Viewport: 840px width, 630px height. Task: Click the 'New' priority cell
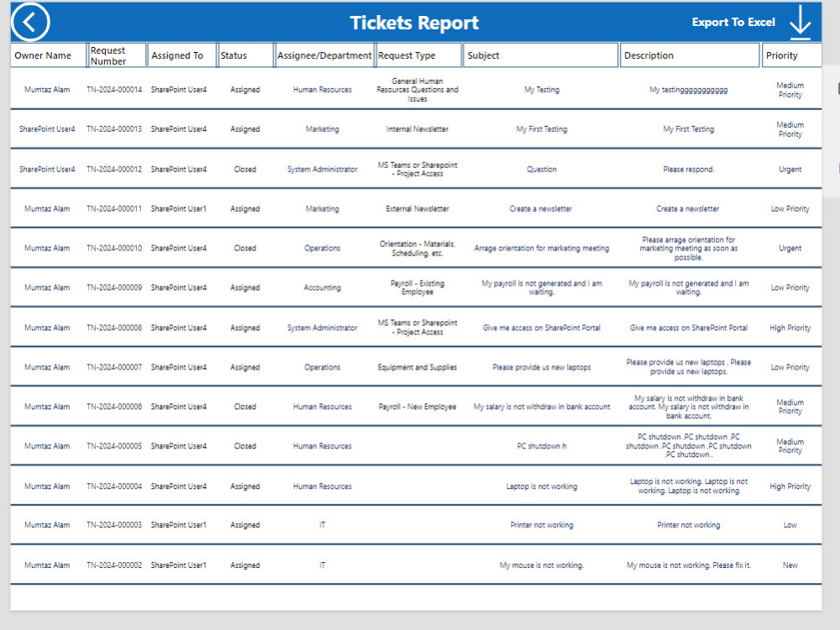790,565
